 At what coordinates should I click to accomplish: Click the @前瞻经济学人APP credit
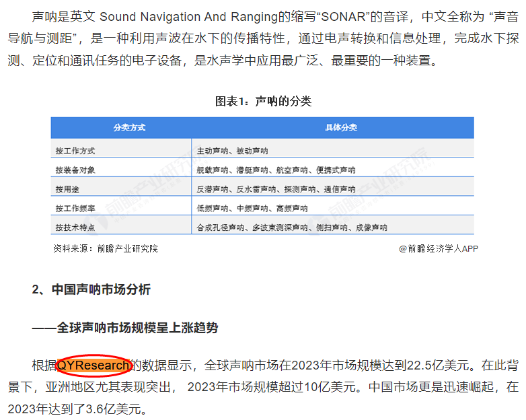tap(439, 248)
